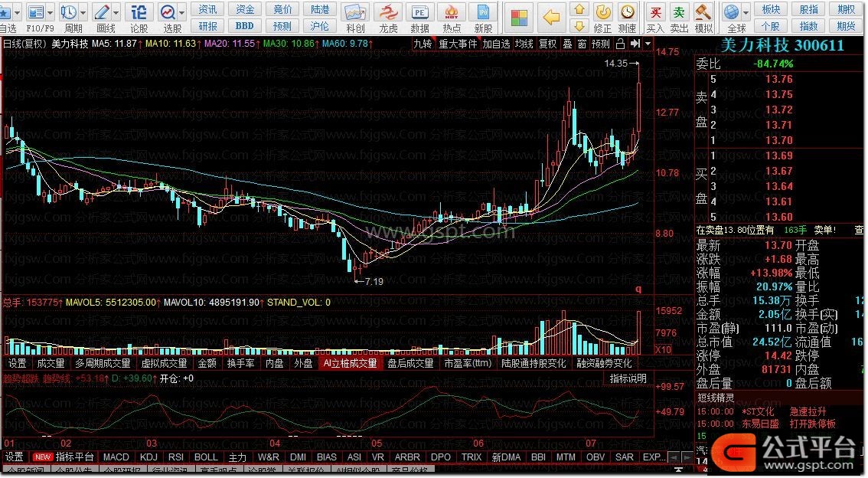Click the 资讯 button
Screen dimensions: 868x478
(207, 9)
